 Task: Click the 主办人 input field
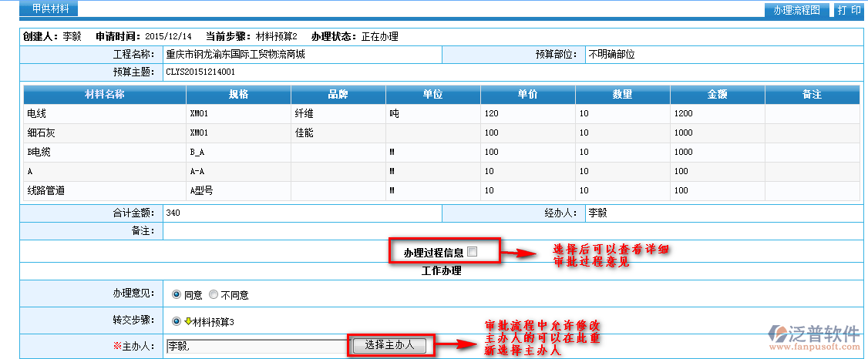coord(256,346)
